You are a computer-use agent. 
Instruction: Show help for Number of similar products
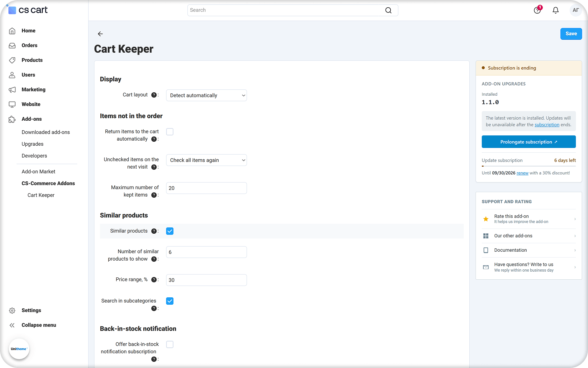(x=154, y=259)
